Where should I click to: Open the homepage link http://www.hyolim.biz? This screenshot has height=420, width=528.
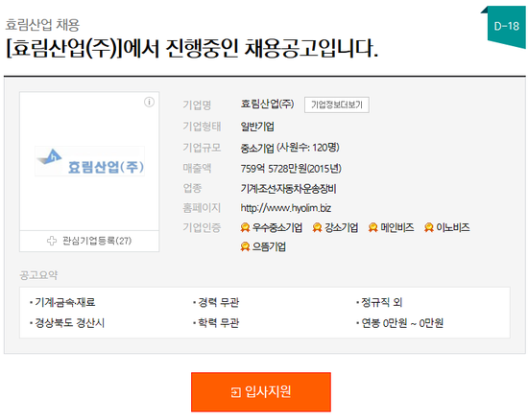pos(285,208)
